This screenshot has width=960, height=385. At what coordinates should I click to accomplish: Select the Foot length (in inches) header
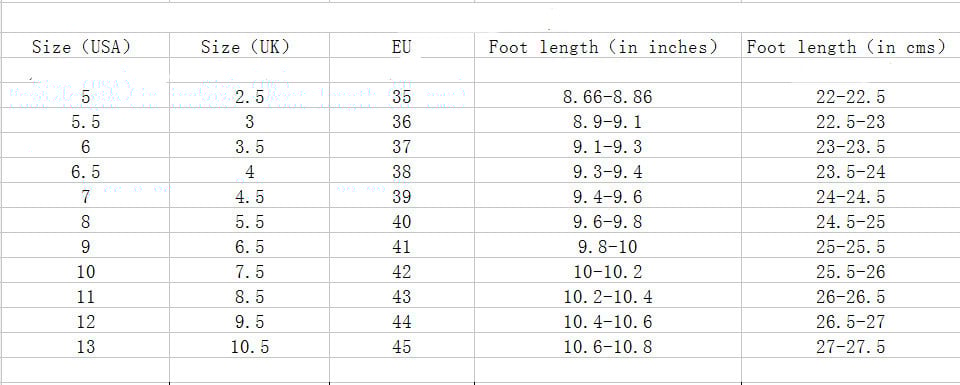coord(607,47)
